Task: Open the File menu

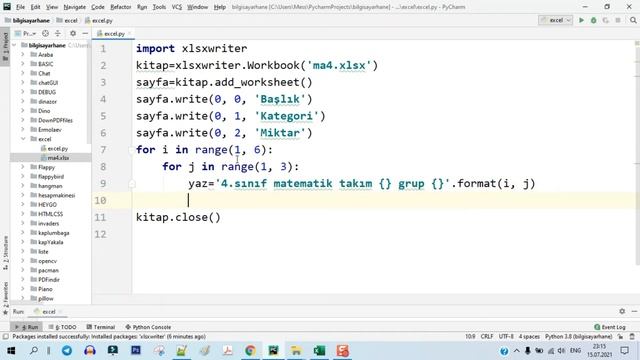Action: [20, 7]
